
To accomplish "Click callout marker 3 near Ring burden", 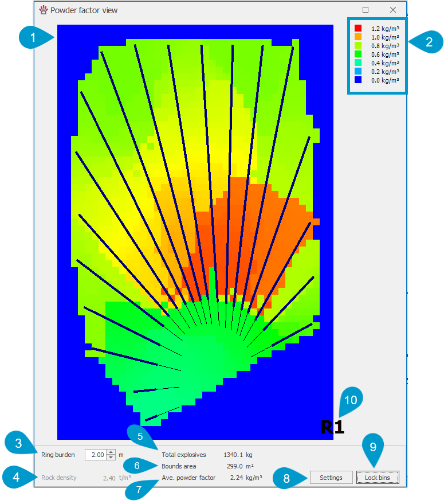I will (x=18, y=443).
